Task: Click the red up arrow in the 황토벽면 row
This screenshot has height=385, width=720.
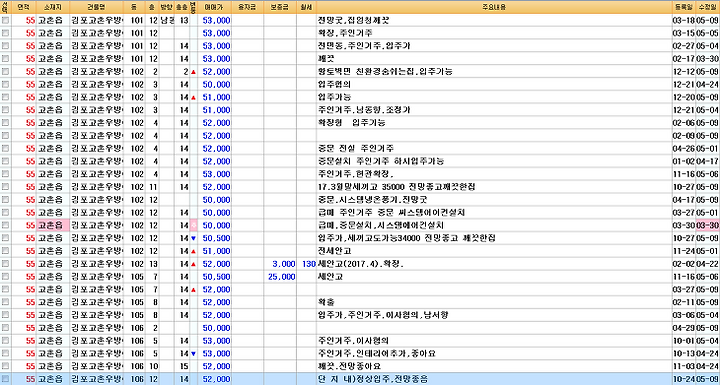Action: pyautogui.click(x=193, y=72)
